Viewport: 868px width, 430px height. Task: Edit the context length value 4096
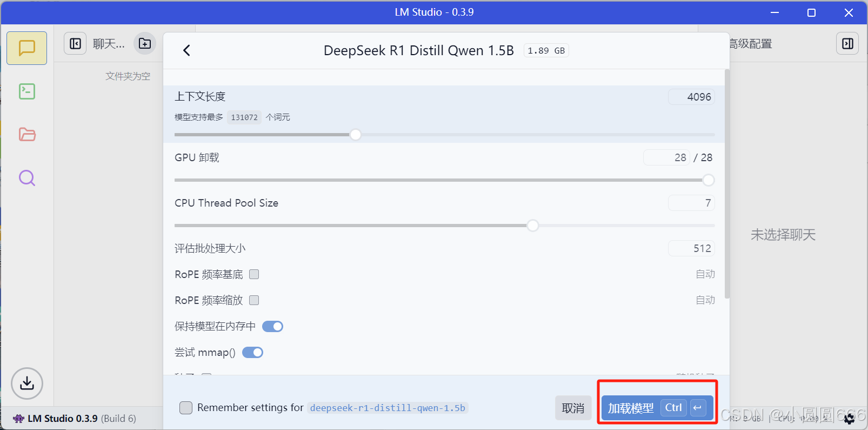click(691, 97)
